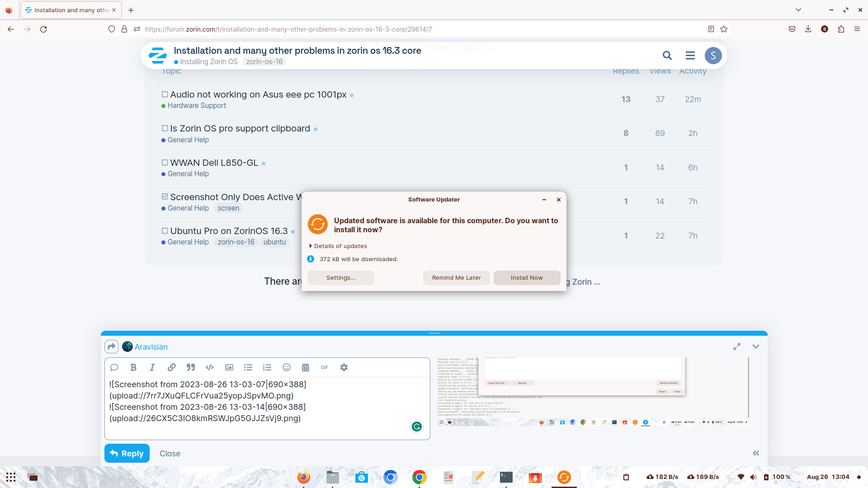
Task: Open Firefox downloads panel
Action: point(808,29)
